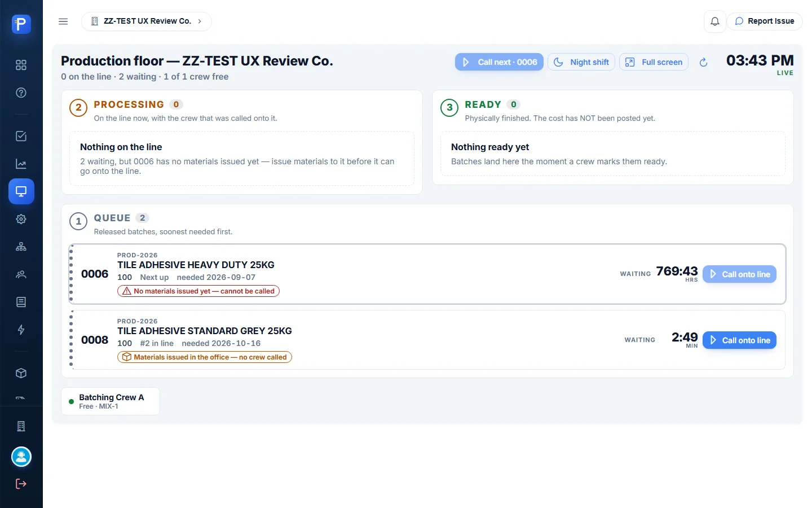Click the 'Materials issued in the office' badge
The image size is (812, 508).
tap(205, 357)
